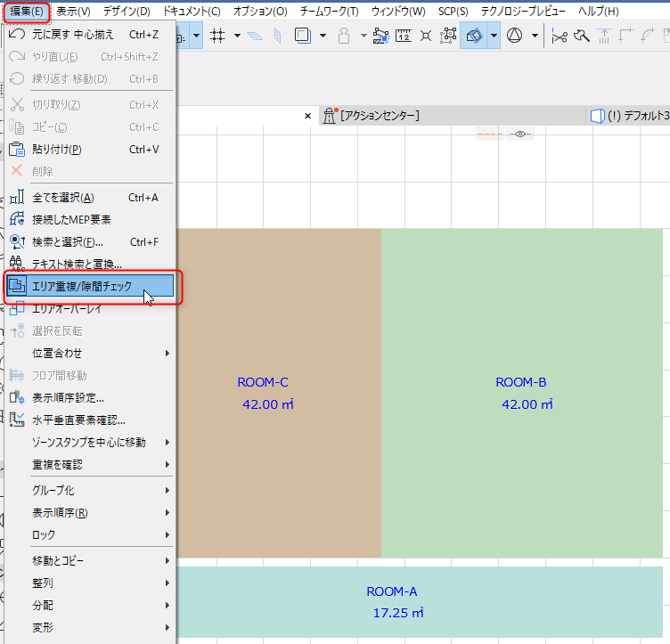The width and height of the screenshot is (670, 644).
Task: Click the trace reference toolbar icon
Action: 303,36
